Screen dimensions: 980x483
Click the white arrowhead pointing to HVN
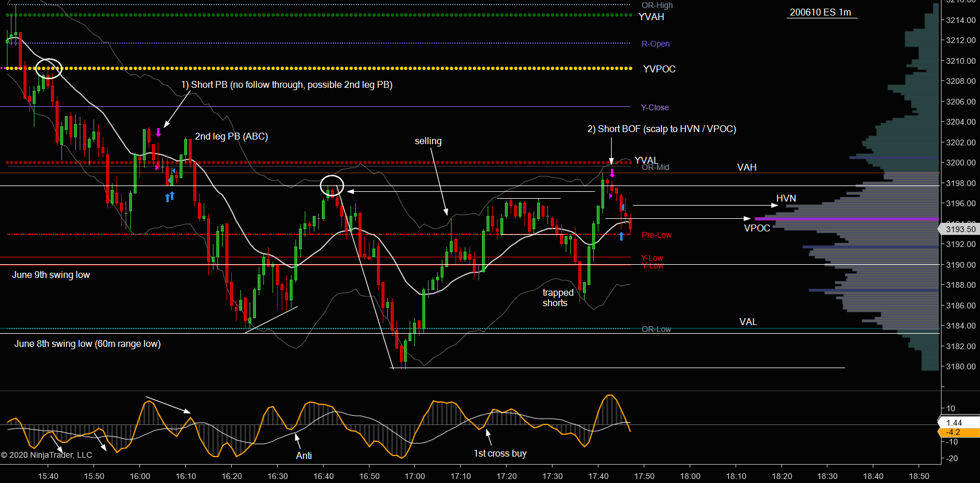tap(775, 205)
